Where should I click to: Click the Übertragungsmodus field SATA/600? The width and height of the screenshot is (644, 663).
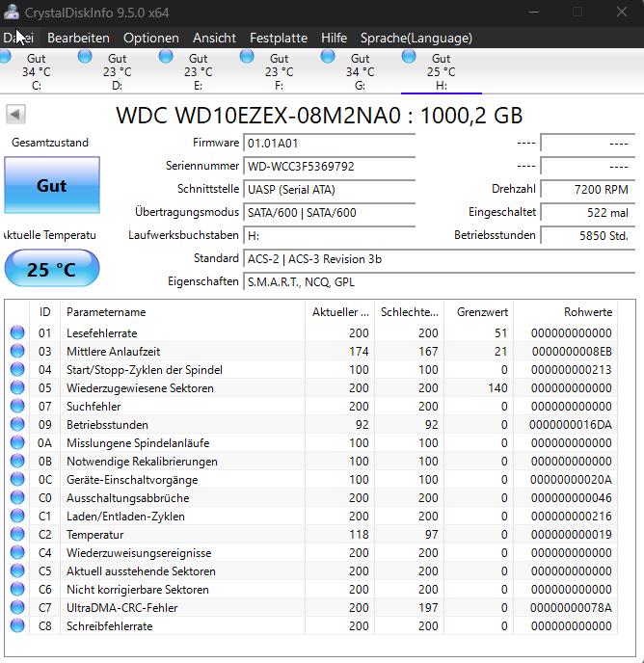pyautogui.click(x=329, y=213)
